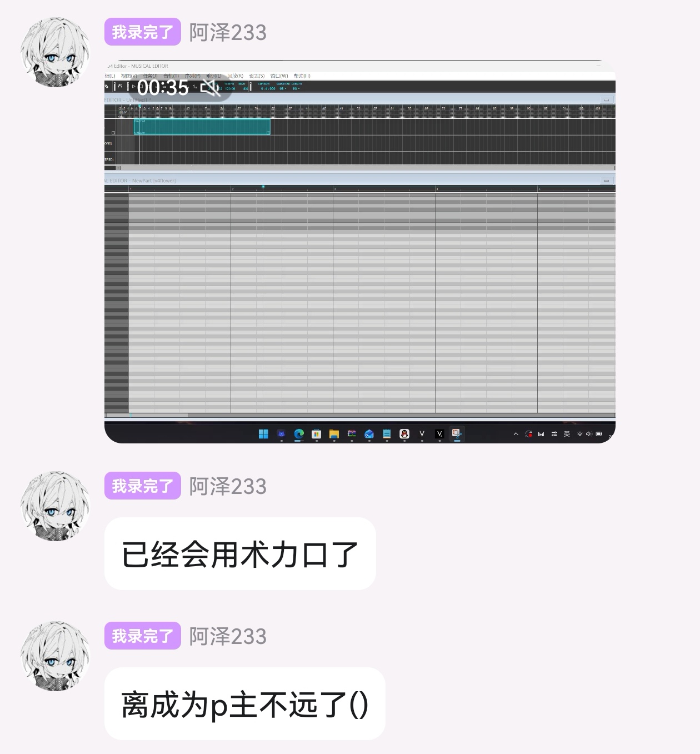The image size is (700, 754).
Task: Click username 阿泽233 above the last message
Action: (228, 636)
